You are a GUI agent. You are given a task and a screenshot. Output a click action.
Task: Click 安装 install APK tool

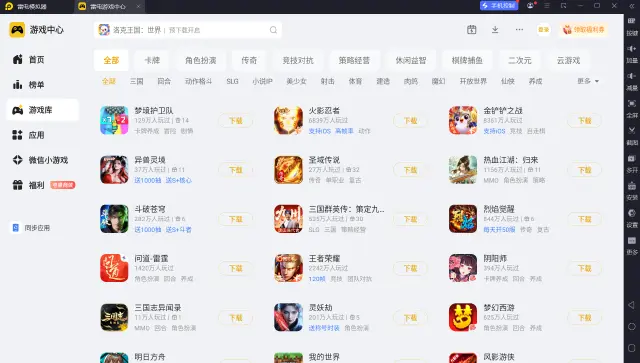[632, 191]
